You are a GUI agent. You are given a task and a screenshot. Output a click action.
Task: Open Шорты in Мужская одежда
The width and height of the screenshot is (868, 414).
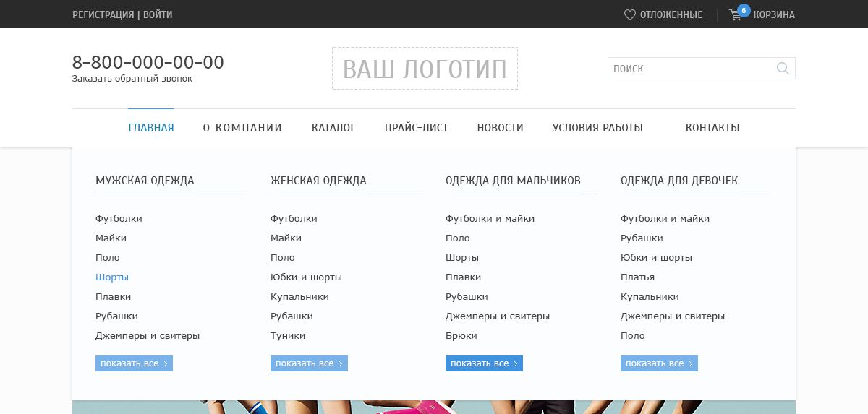tap(112, 277)
